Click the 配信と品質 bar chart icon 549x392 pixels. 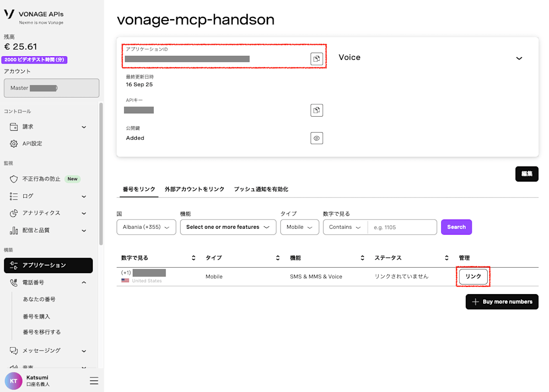[14, 230]
